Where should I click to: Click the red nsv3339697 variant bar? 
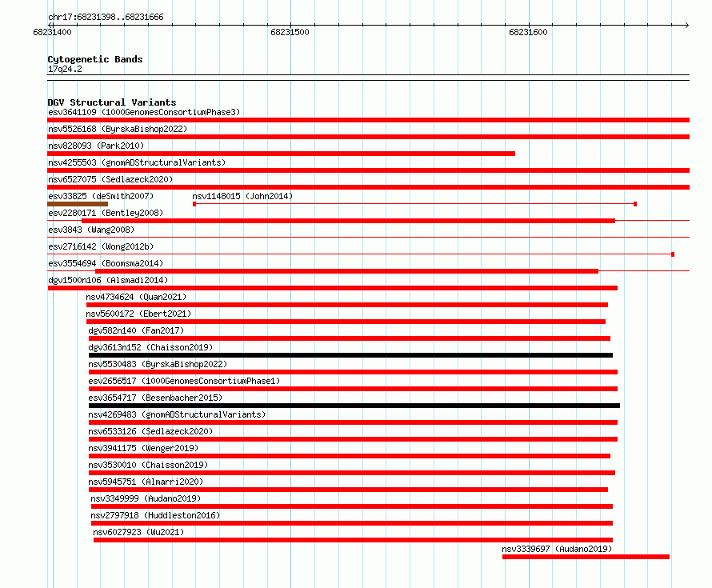[x=586, y=557]
